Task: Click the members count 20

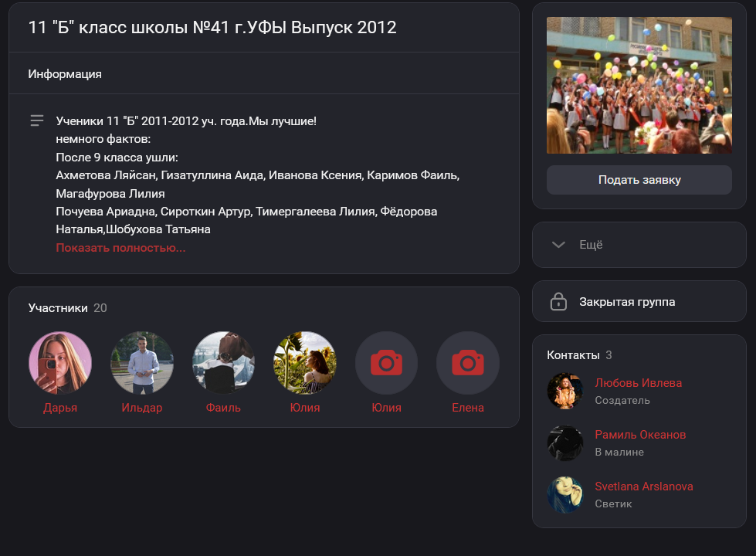Action: click(x=100, y=308)
